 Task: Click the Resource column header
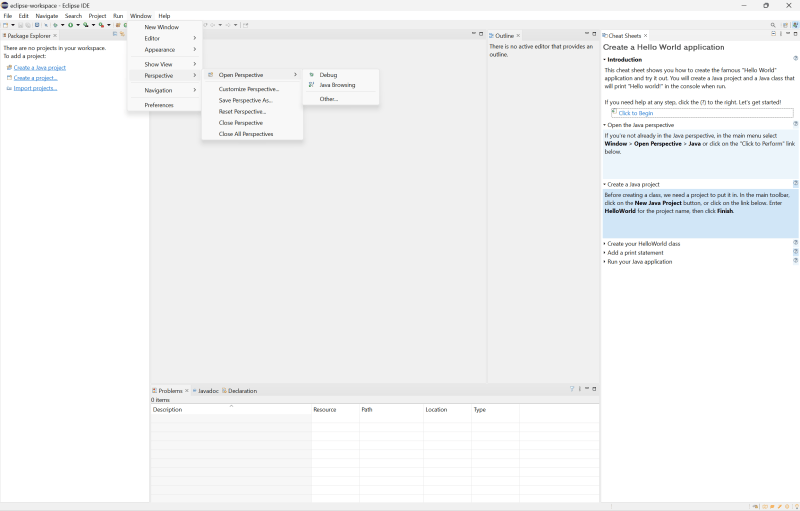coord(335,410)
